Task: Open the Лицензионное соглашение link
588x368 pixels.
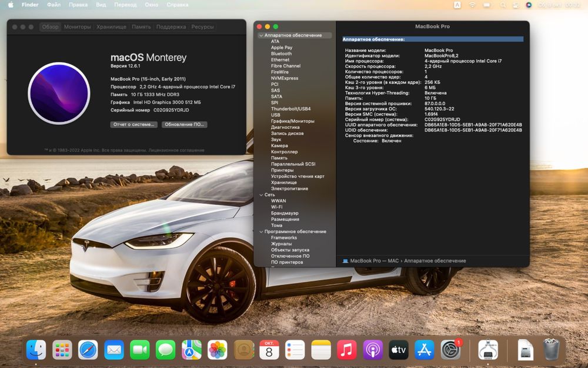Action: click(x=176, y=150)
